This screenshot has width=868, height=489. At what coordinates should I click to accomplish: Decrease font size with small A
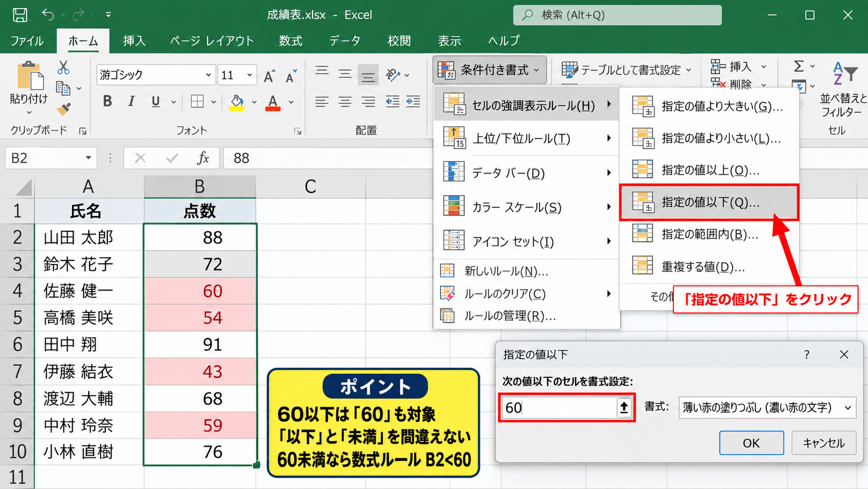[291, 76]
